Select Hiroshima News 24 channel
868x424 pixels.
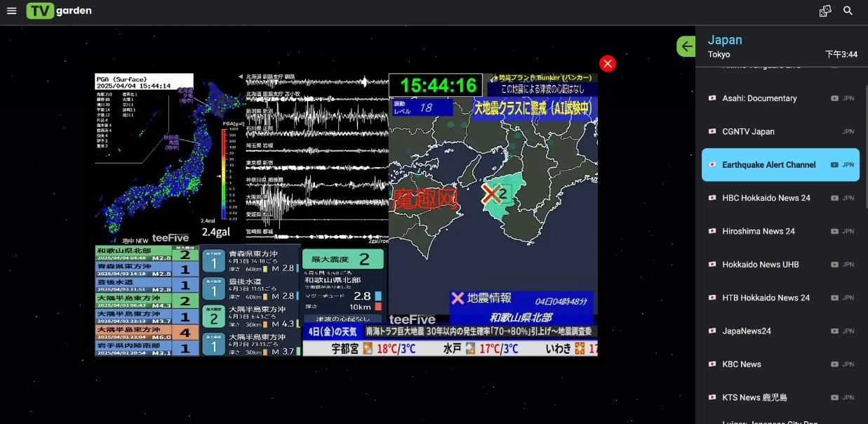click(x=780, y=231)
